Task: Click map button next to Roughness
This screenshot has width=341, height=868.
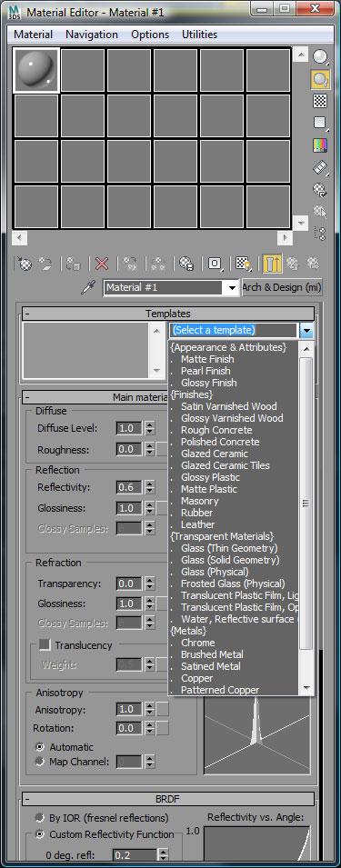Action: coord(162,449)
